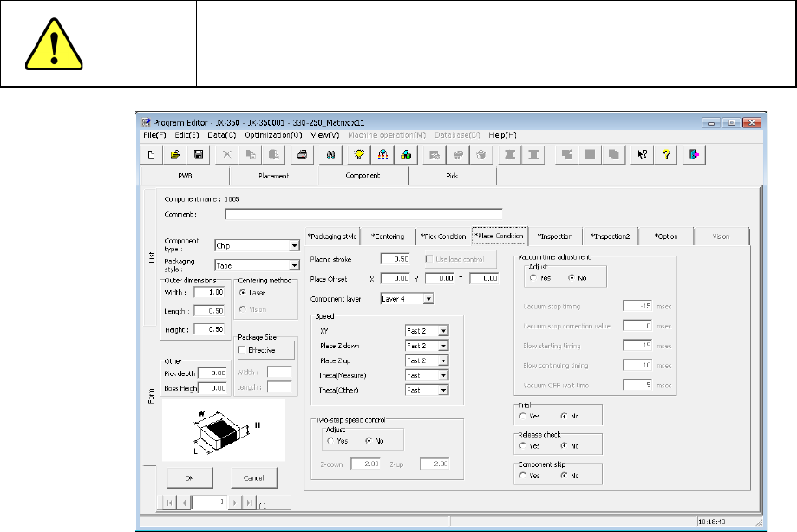Click the Save floppy disk icon

(x=198, y=154)
